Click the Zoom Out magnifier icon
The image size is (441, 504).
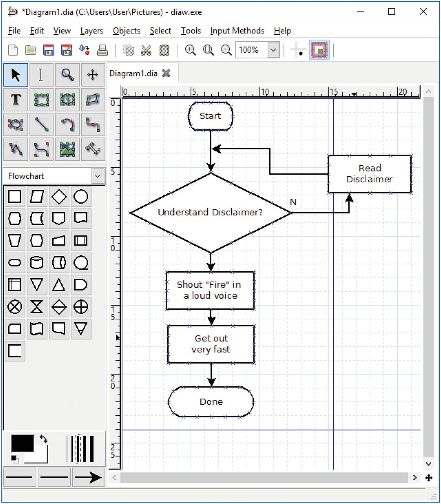pos(226,50)
